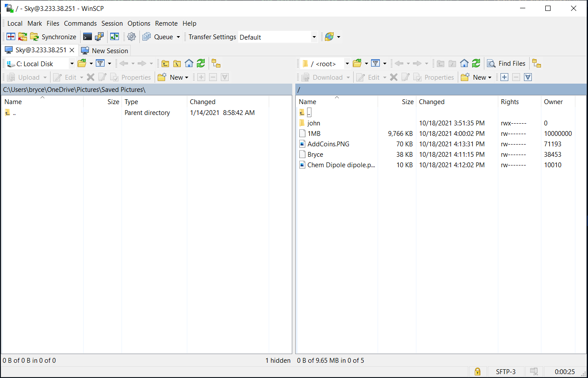Image resolution: width=588 pixels, height=378 pixels.
Task: Select the Chem Dipole dipole file
Action: pyautogui.click(x=341, y=165)
